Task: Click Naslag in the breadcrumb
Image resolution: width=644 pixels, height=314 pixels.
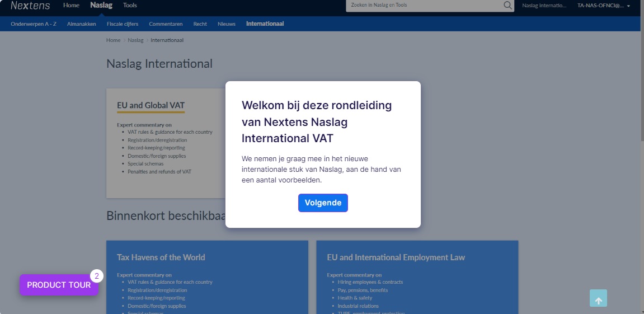Action: tap(135, 40)
